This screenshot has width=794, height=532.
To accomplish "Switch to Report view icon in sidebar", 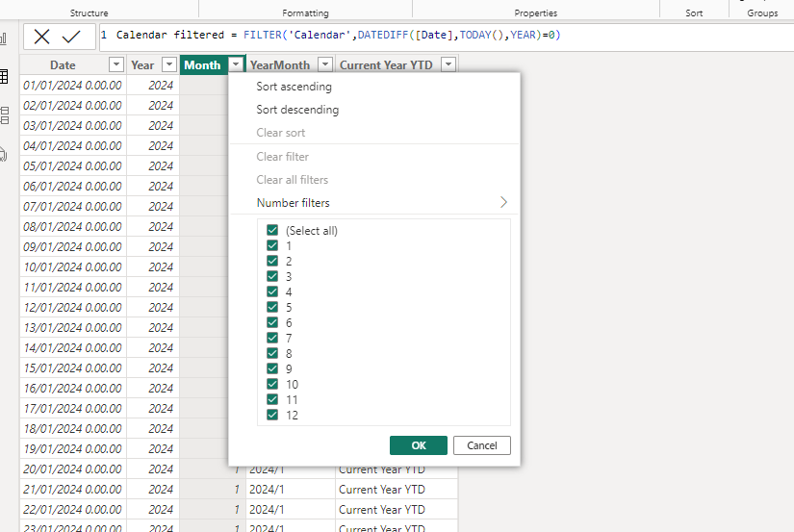I will (4, 38).
